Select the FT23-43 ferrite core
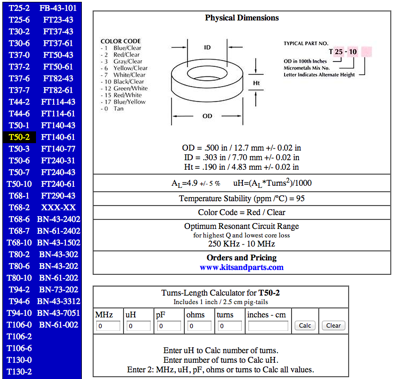 (x=58, y=20)
